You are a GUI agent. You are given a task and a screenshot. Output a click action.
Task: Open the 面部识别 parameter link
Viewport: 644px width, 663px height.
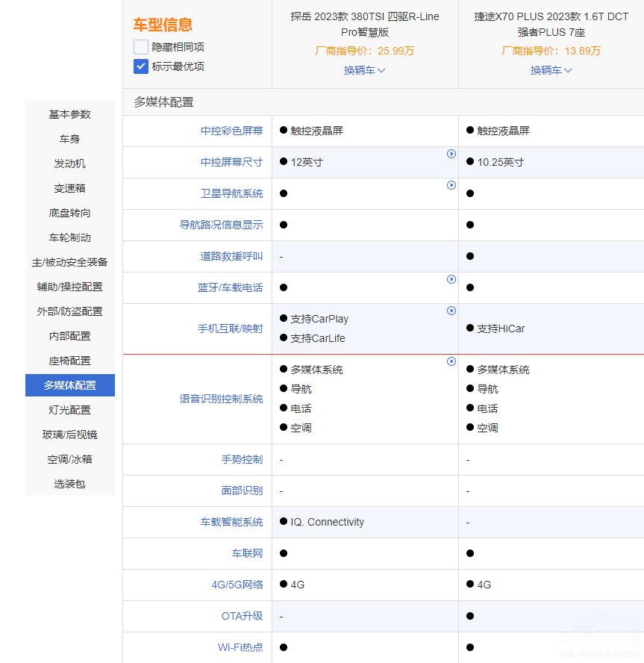(x=243, y=491)
